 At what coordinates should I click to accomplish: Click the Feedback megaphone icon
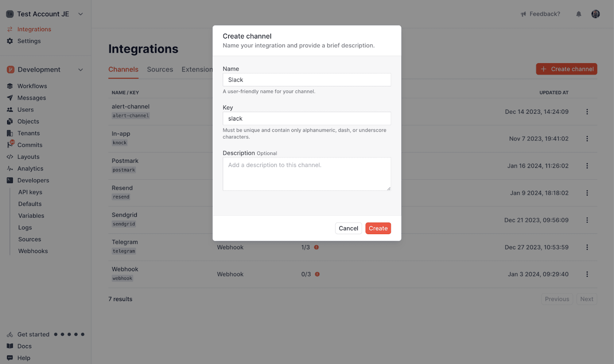click(523, 14)
